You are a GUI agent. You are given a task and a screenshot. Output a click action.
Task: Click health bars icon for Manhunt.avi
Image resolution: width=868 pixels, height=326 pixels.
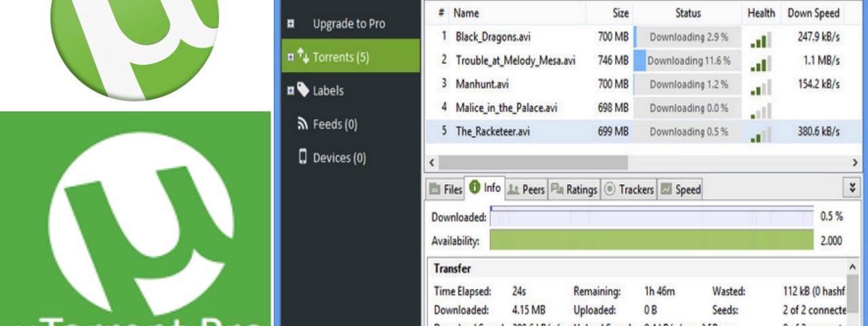coord(761,87)
